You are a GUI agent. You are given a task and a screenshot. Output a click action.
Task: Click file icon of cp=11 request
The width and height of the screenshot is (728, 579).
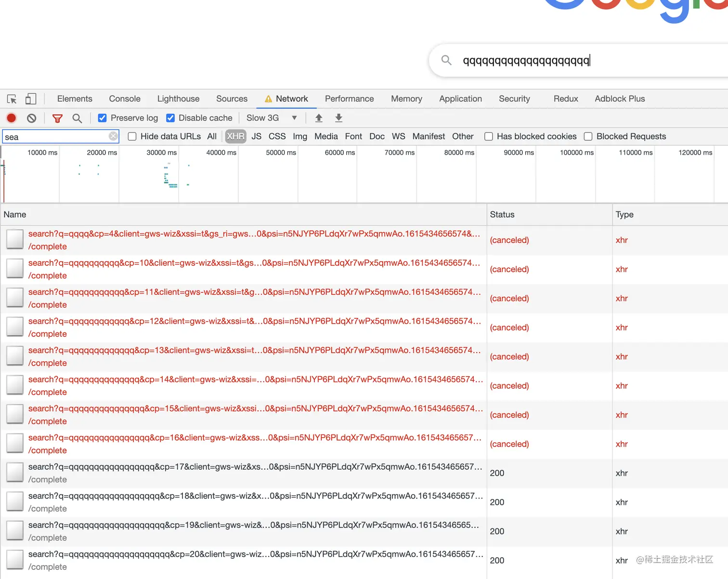pos(15,298)
